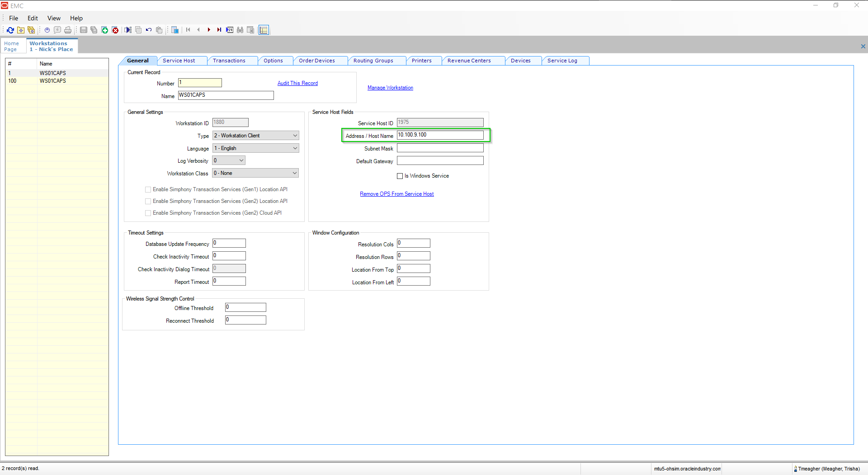Refresh the workstation records
Image resolution: width=868 pixels, height=475 pixels.
[10, 30]
